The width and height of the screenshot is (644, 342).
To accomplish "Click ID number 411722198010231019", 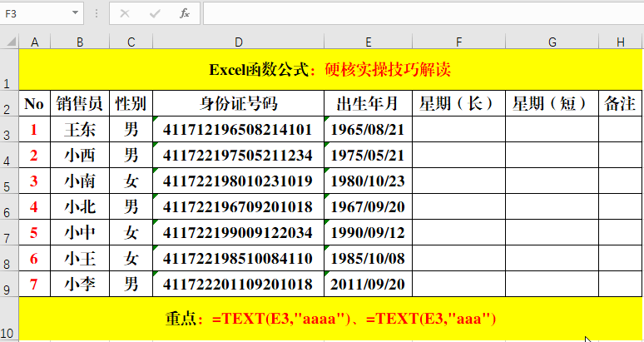I will [238, 181].
